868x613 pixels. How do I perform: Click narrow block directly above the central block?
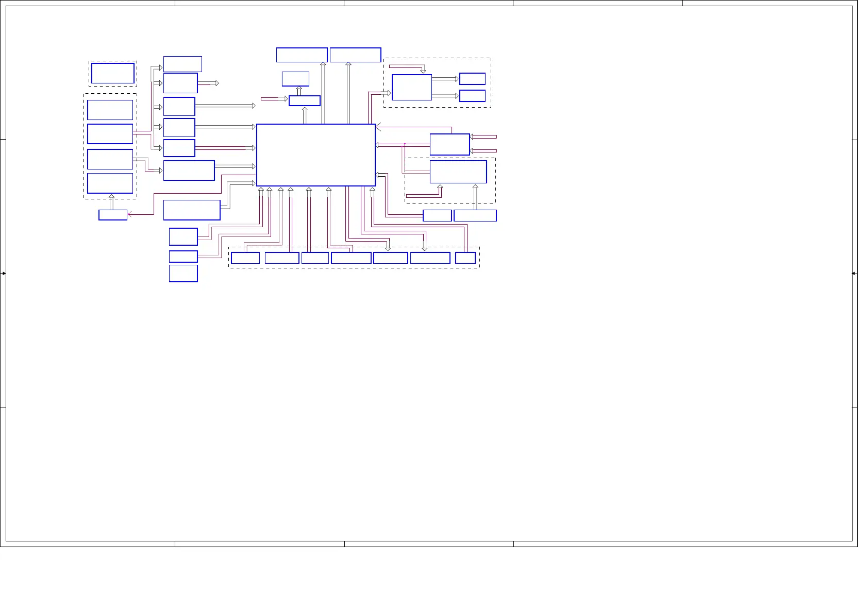(x=305, y=100)
